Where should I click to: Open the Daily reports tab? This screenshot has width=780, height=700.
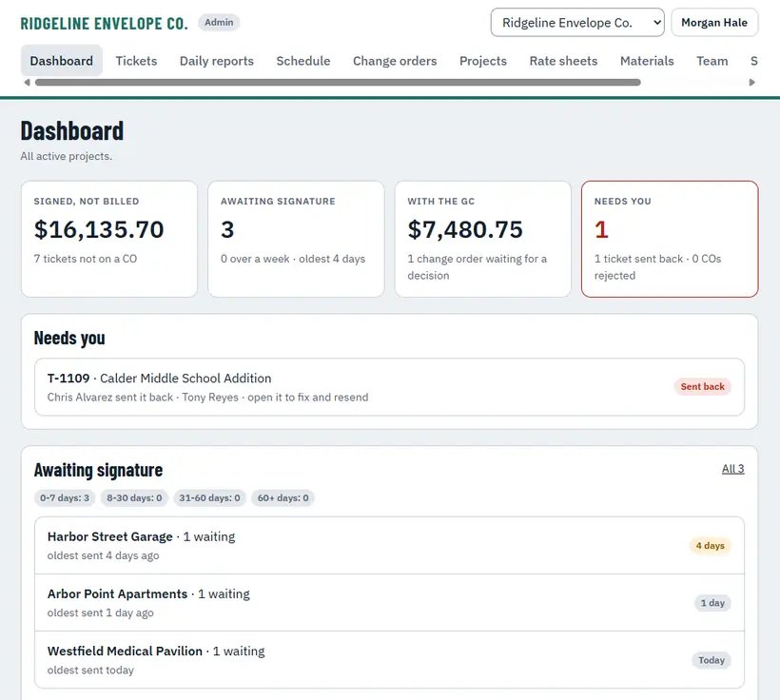[x=216, y=61]
